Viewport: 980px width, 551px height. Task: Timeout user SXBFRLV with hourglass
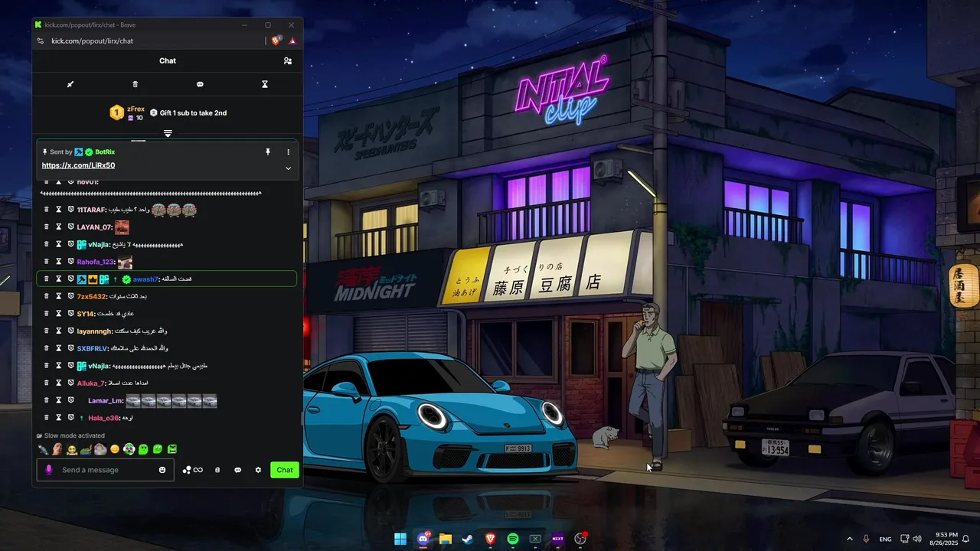click(58, 348)
